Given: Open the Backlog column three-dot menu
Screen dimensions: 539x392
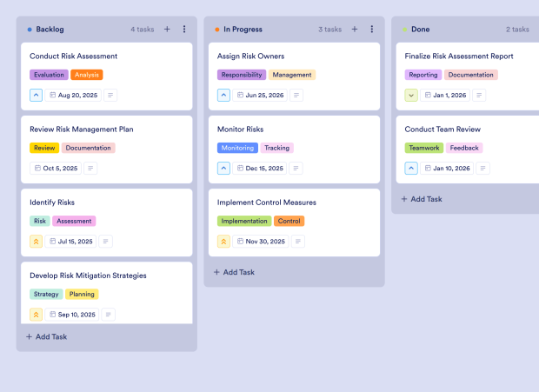Looking at the screenshot, I should (184, 30).
